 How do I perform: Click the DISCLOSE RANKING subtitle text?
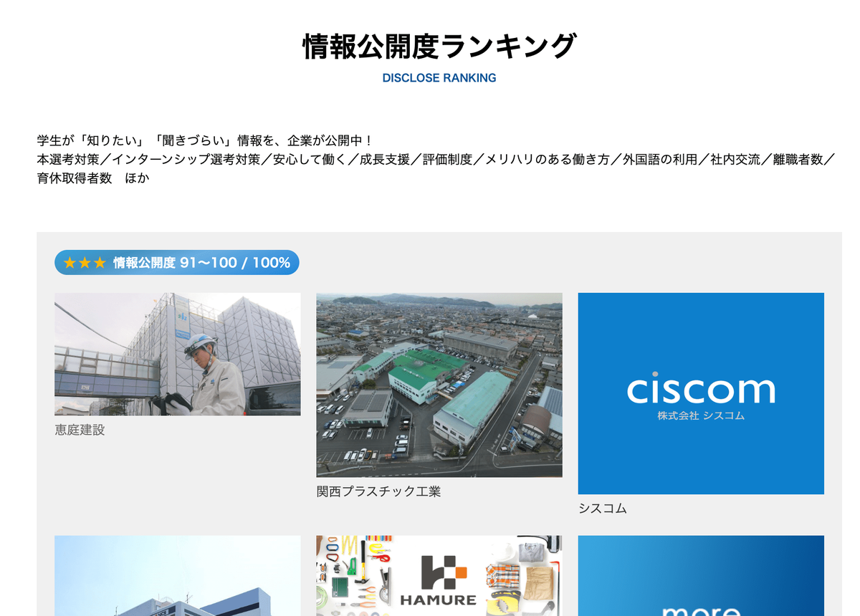[439, 78]
